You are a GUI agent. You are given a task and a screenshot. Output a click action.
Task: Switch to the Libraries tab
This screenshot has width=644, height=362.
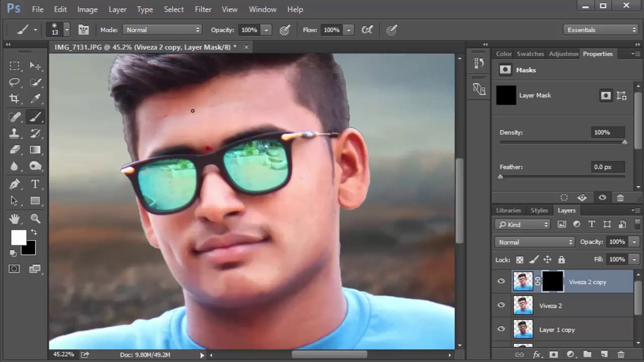(508, 210)
